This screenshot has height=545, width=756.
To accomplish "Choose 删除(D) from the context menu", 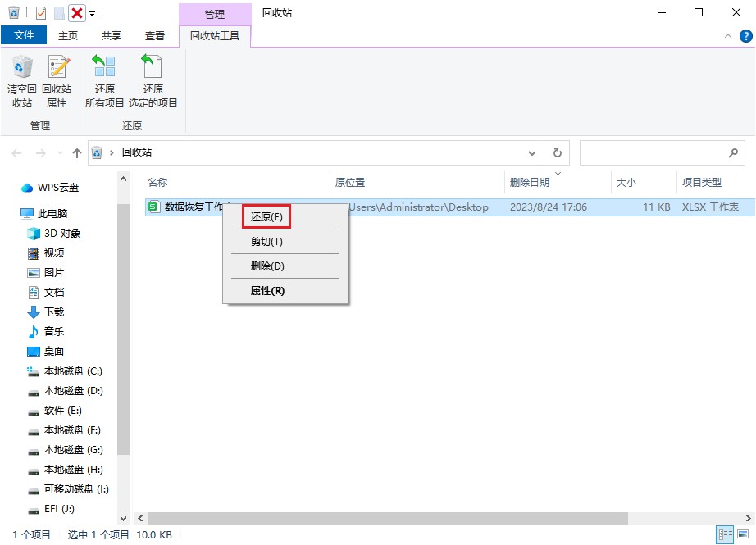I will point(267,266).
